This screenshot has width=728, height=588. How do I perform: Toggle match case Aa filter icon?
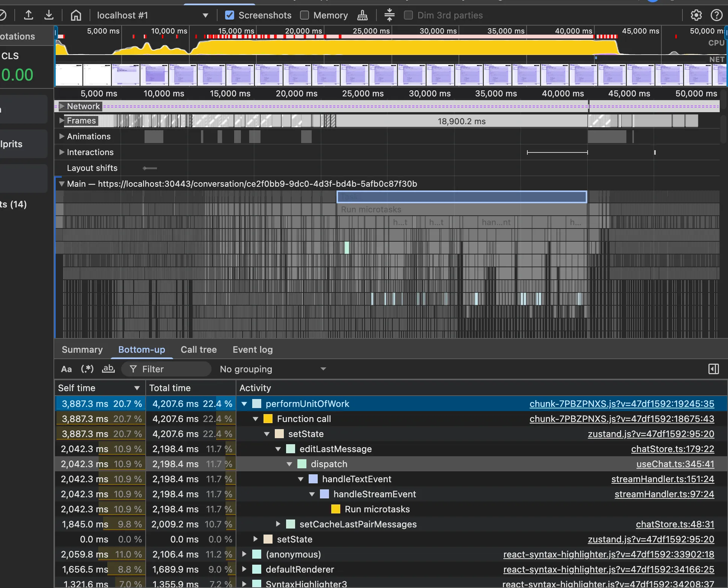(66, 369)
